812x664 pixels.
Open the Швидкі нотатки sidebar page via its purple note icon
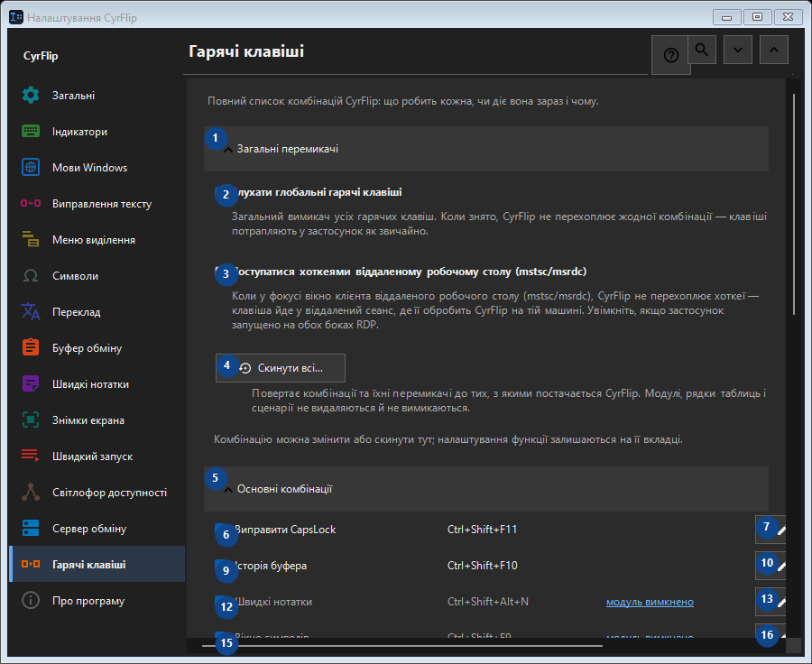click(31, 384)
